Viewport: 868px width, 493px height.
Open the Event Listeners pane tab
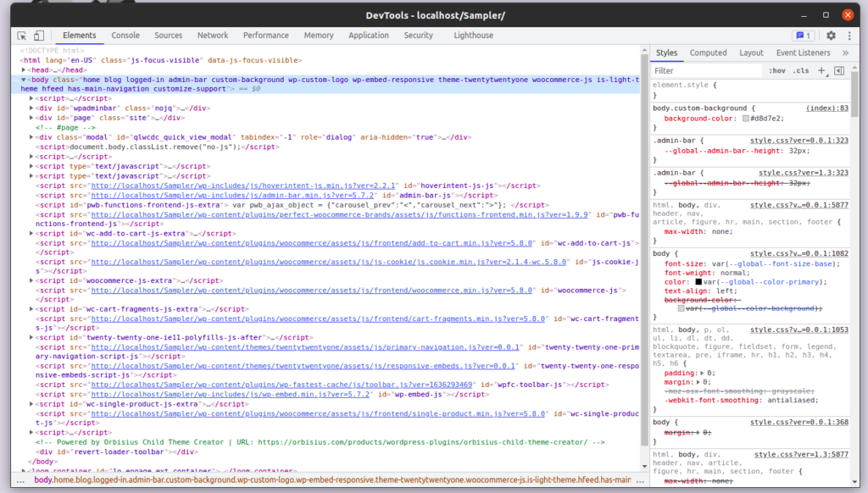(803, 53)
